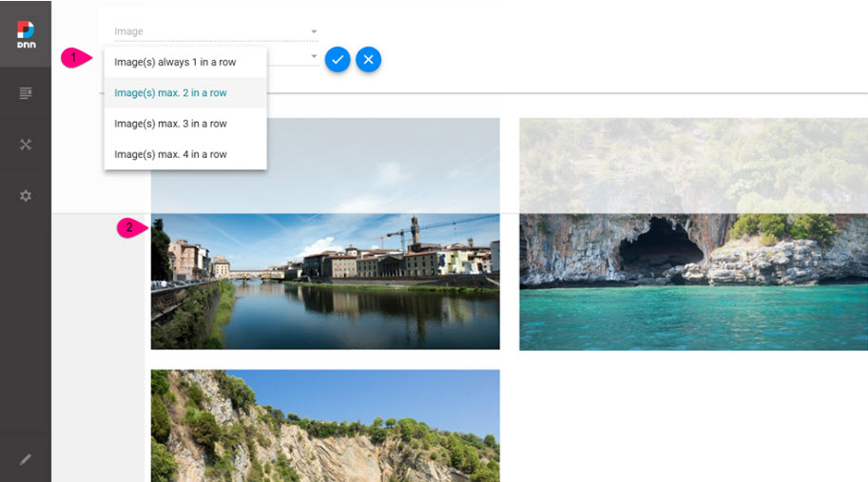Open the Content panel icon in sidebar
Screen dimensions: 868x482
pyautogui.click(x=26, y=92)
